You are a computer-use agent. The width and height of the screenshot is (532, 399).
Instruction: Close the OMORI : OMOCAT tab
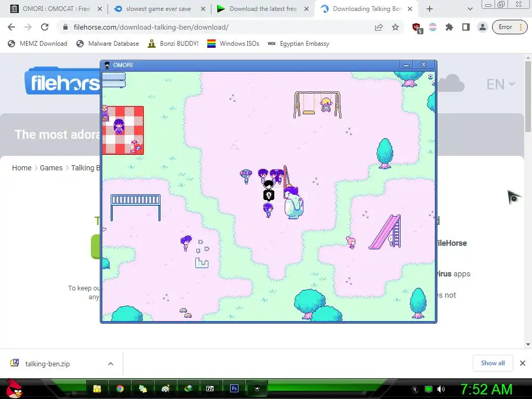[100, 9]
